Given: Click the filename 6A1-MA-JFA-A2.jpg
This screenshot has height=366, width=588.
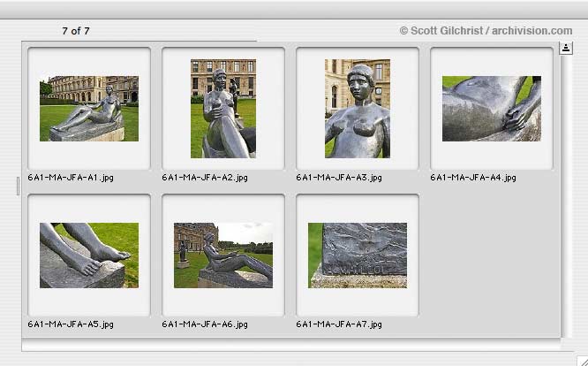Looking at the screenshot, I should pos(205,177).
